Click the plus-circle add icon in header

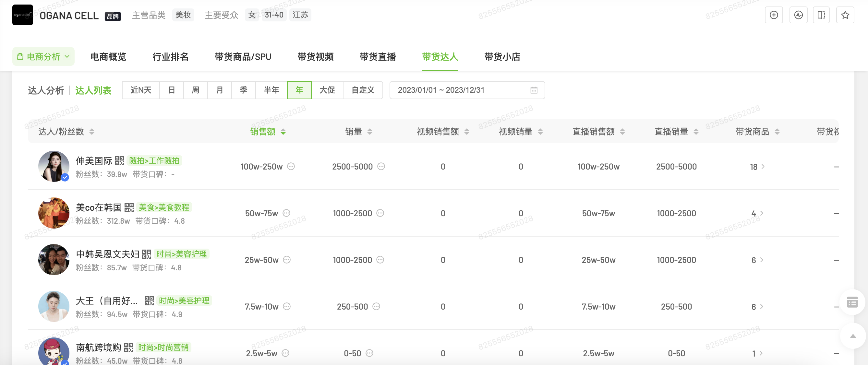pos(774,15)
